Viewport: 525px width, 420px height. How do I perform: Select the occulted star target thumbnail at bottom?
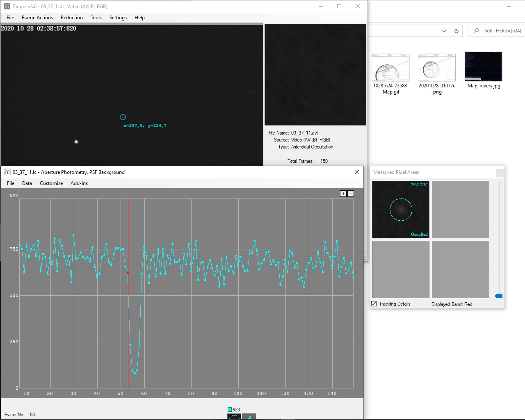[x=234, y=417]
